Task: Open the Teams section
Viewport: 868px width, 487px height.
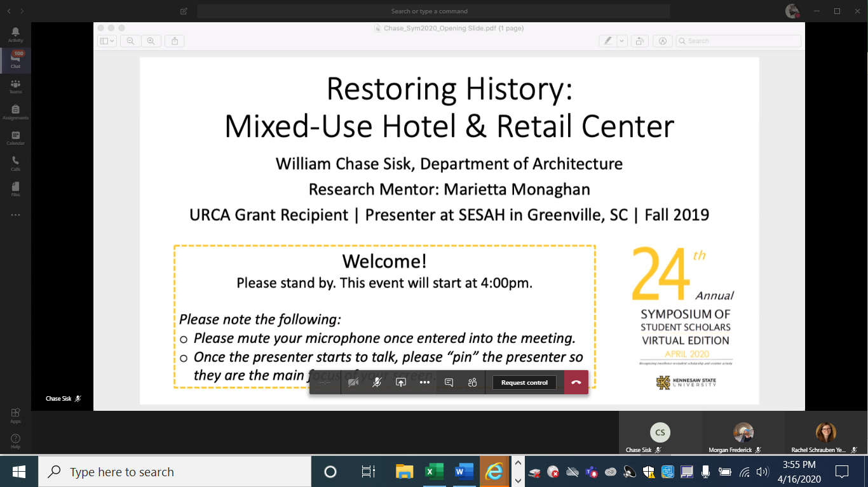Action: (15, 86)
